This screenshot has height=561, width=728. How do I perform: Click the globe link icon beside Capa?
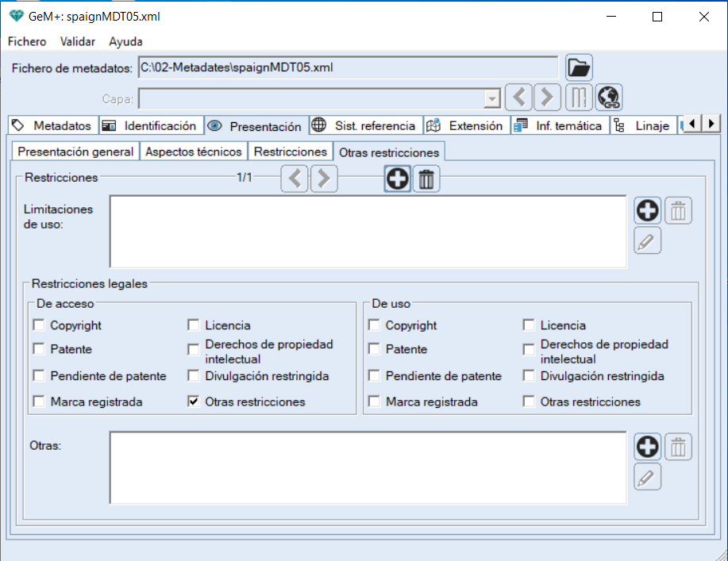coord(610,98)
